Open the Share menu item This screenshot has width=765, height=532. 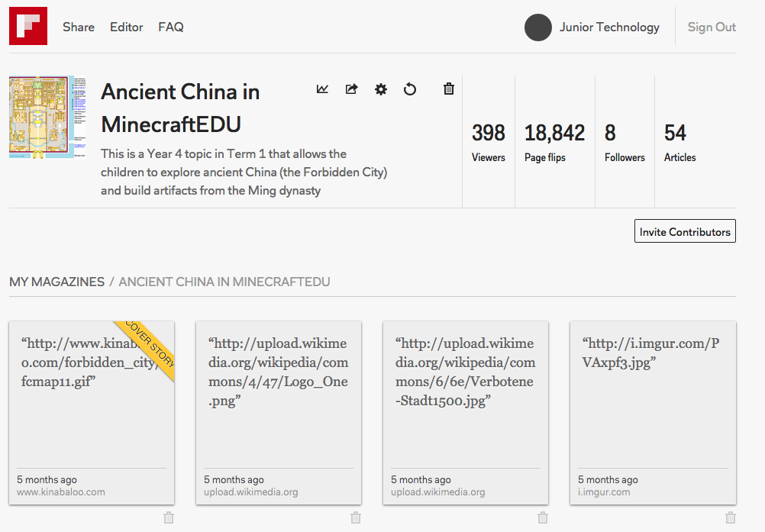[79, 27]
